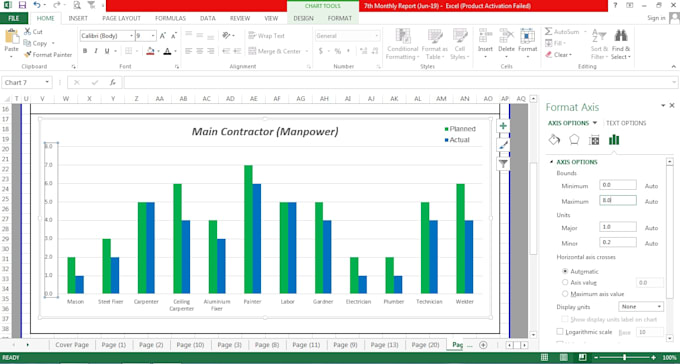Screen dimensions: 680x364
Task: Open Effects pentagon tab in Format Axis
Action: coord(574,140)
